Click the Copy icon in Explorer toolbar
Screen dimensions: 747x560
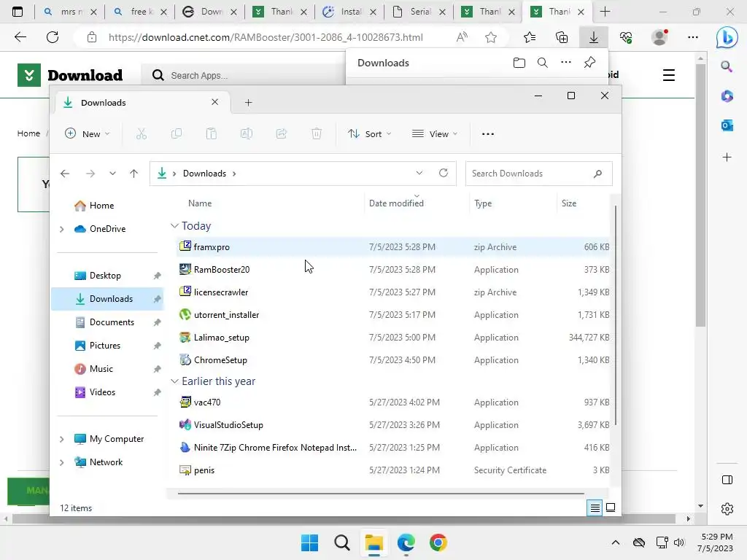point(177,134)
